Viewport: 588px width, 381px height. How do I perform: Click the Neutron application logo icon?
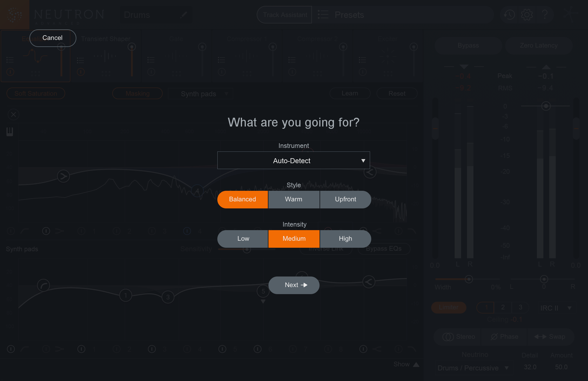coord(15,15)
